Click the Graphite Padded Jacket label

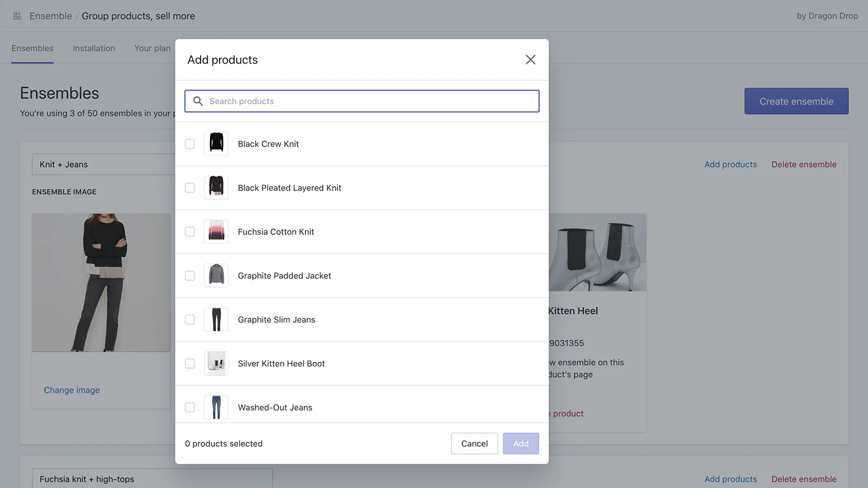click(x=284, y=275)
